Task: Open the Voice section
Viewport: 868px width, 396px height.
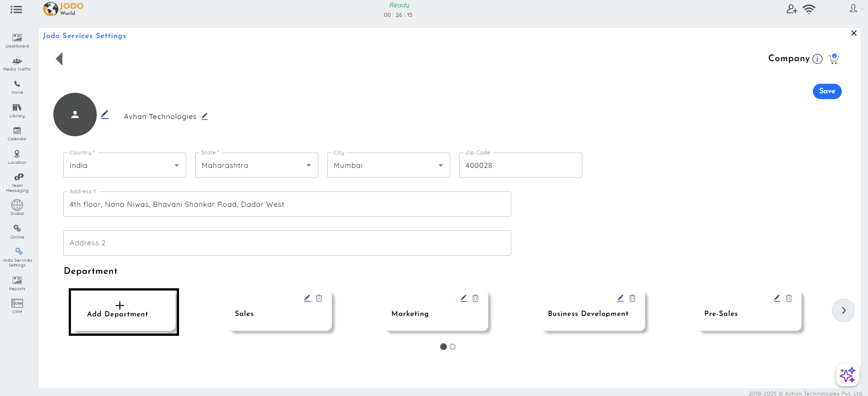Action: 17,87
